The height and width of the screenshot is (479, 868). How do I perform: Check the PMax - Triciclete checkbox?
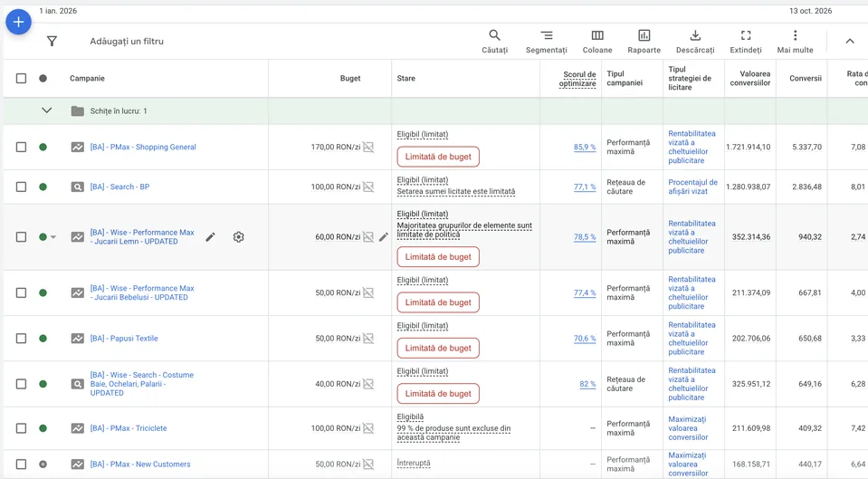click(21, 428)
